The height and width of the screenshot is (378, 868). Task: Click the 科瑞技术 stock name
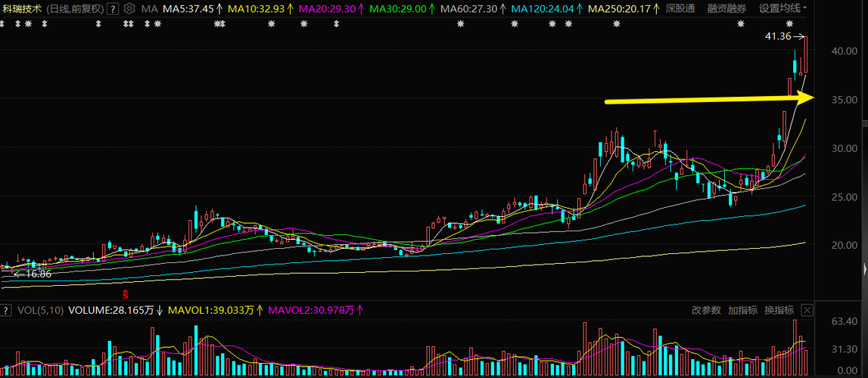[x=21, y=8]
